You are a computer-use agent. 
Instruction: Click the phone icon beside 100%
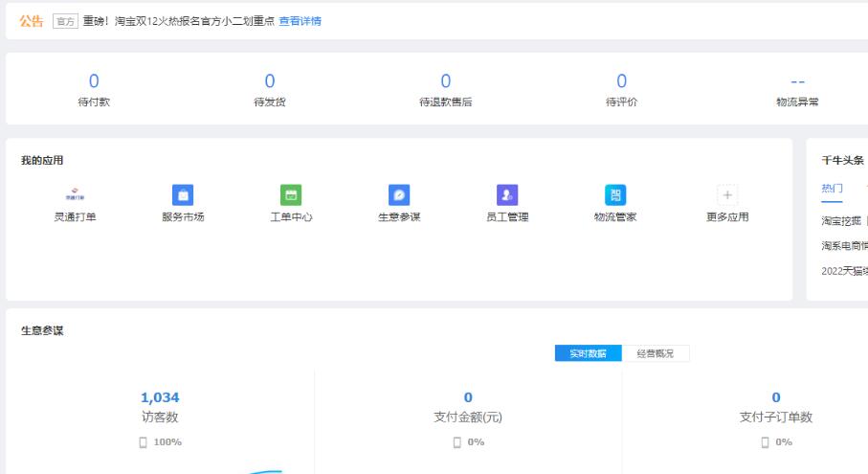coord(143,441)
